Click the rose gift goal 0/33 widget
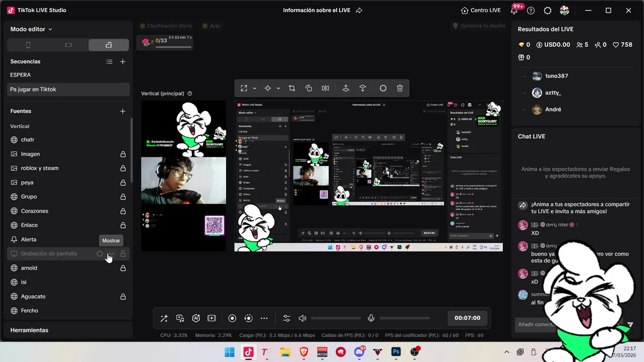The width and height of the screenshot is (644, 362). 165,42
